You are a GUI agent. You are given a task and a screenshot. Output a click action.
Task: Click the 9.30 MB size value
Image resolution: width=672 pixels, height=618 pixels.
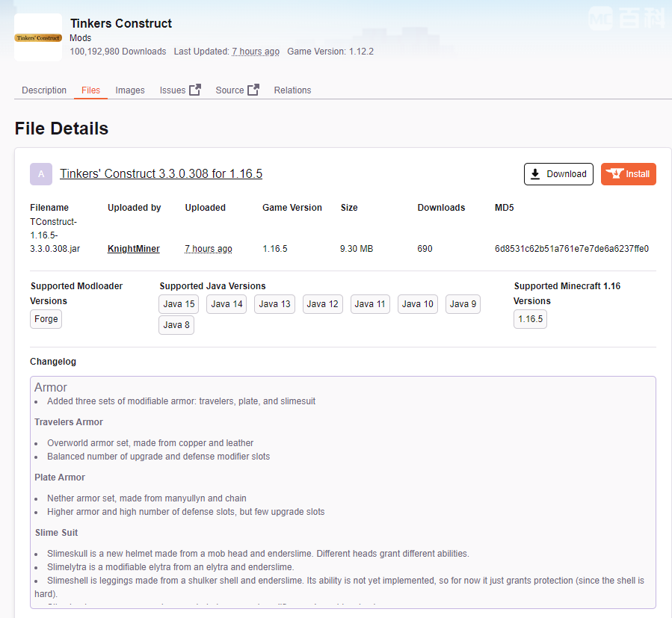pos(357,249)
